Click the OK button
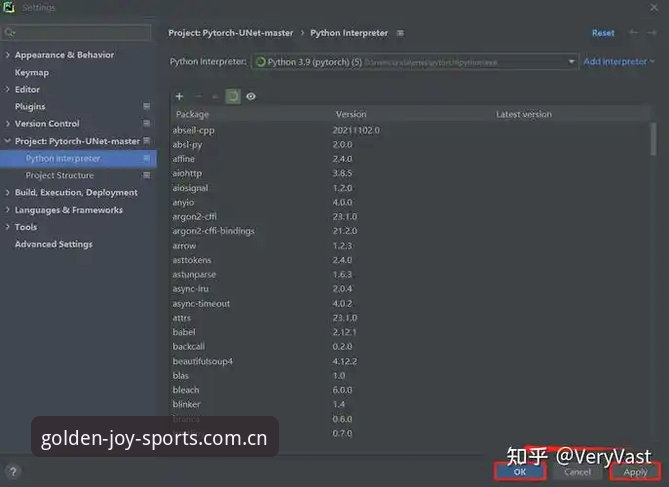This screenshot has width=669, height=487. tap(520, 472)
